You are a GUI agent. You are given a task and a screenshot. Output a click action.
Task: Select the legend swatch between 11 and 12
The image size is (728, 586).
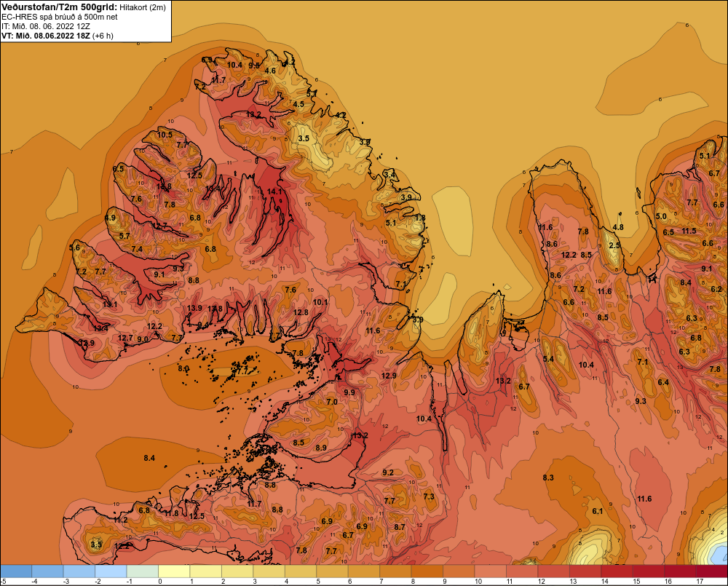click(x=522, y=571)
